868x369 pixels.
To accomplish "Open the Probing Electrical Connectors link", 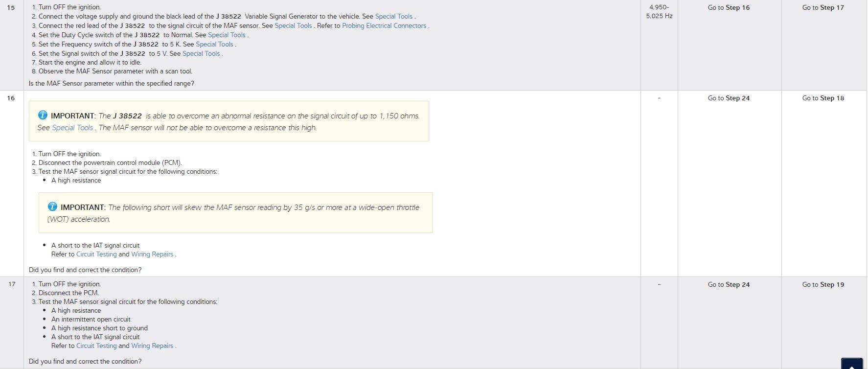I will 384,25.
